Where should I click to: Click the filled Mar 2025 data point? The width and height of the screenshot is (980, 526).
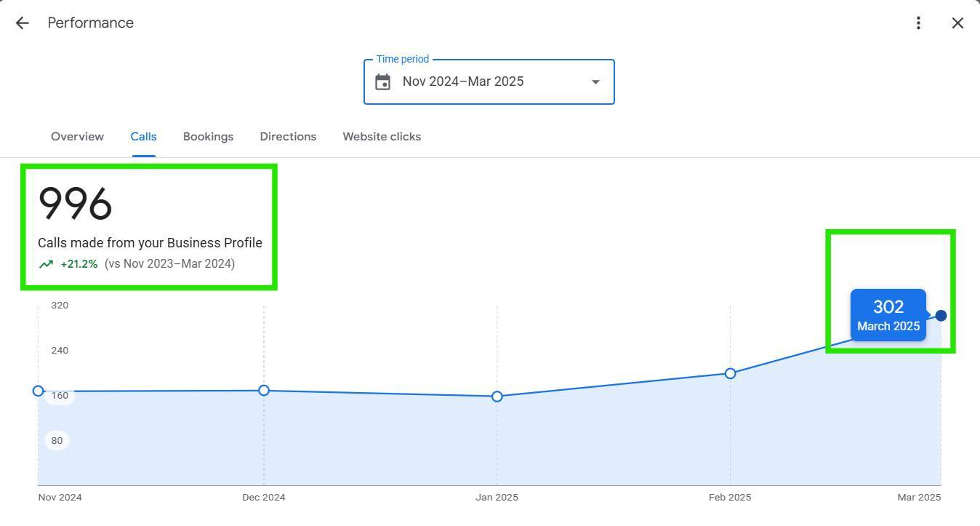(941, 315)
